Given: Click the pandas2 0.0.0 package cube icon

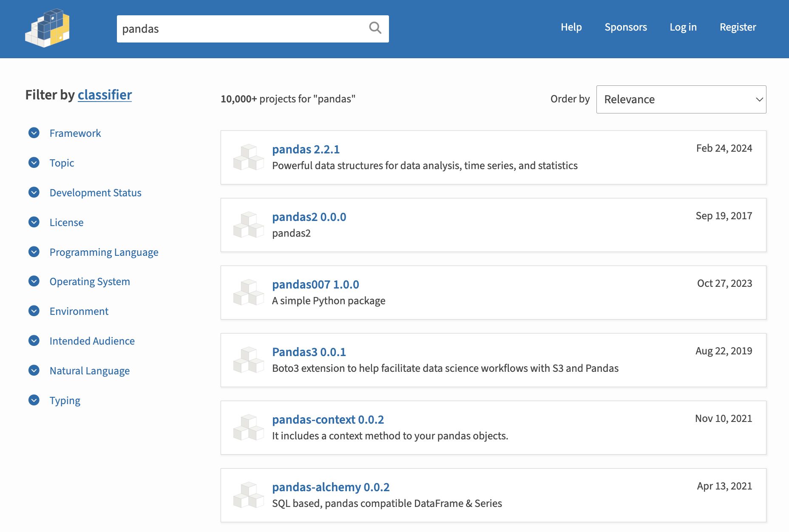Looking at the screenshot, I should pyautogui.click(x=249, y=225).
